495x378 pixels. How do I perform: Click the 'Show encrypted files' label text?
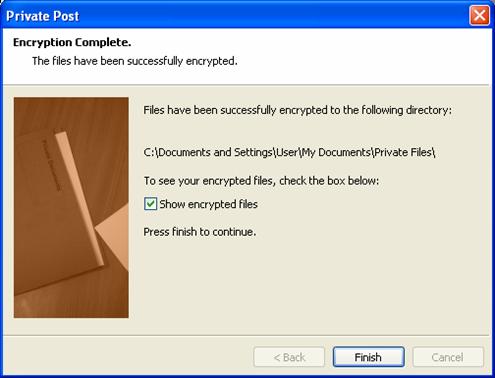(208, 204)
